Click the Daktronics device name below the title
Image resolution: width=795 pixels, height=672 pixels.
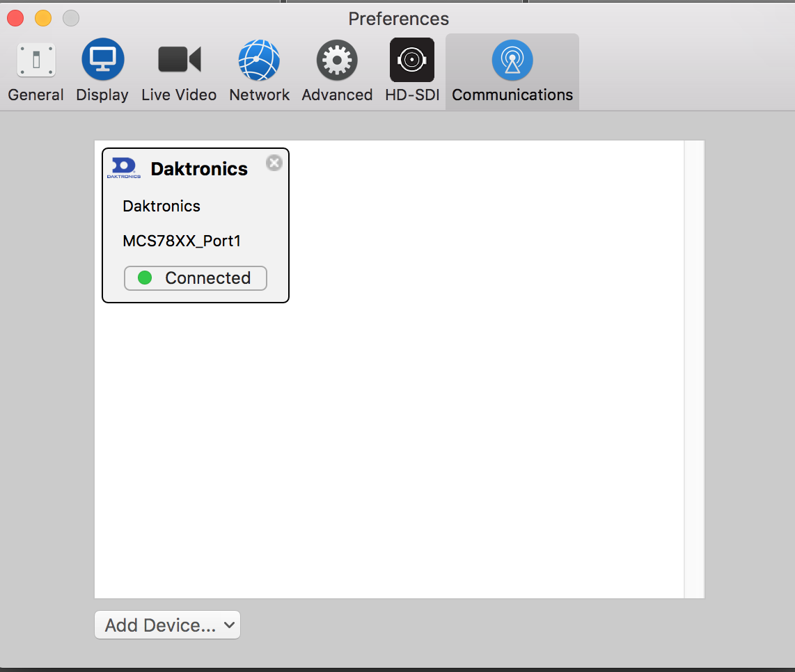[x=162, y=207]
